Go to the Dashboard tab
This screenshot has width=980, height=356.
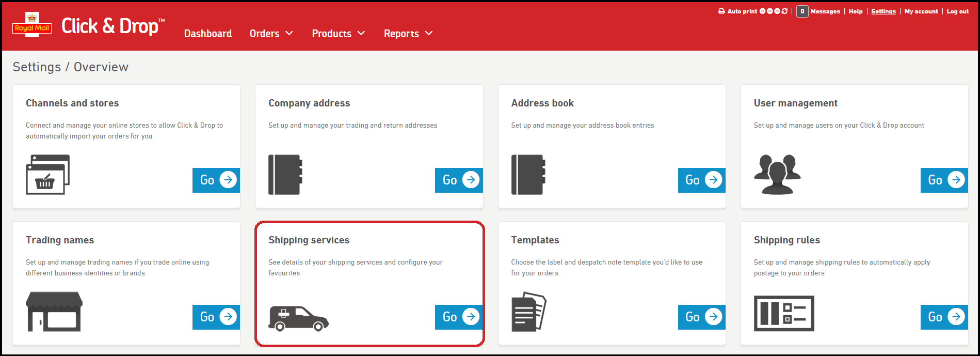[x=208, y=34]
